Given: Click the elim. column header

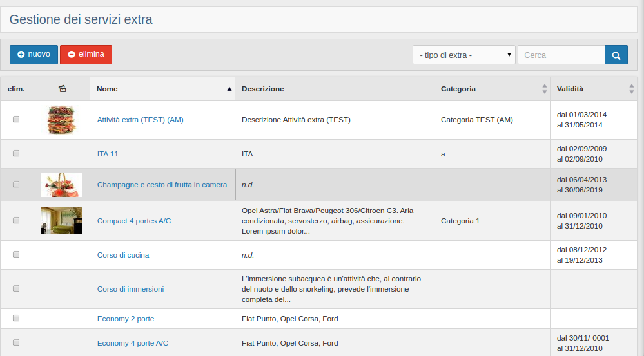Looking at the screenshot, I should point(16,89).
